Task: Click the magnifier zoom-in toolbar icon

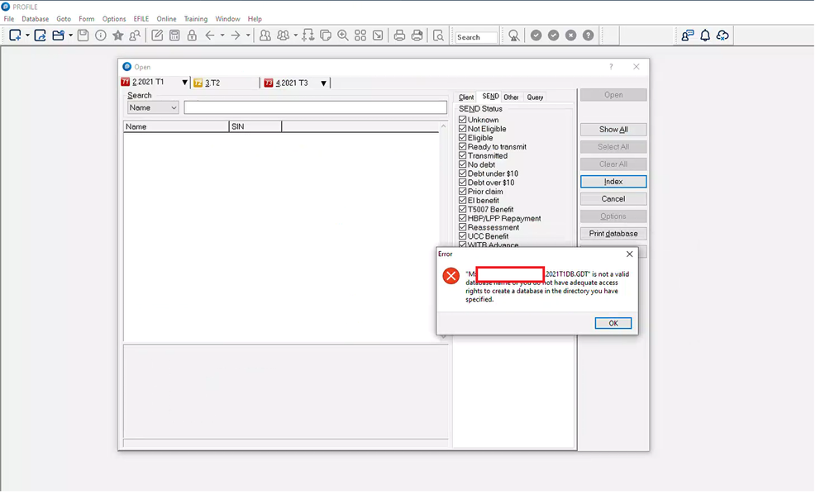Action: tap(343, 36)
